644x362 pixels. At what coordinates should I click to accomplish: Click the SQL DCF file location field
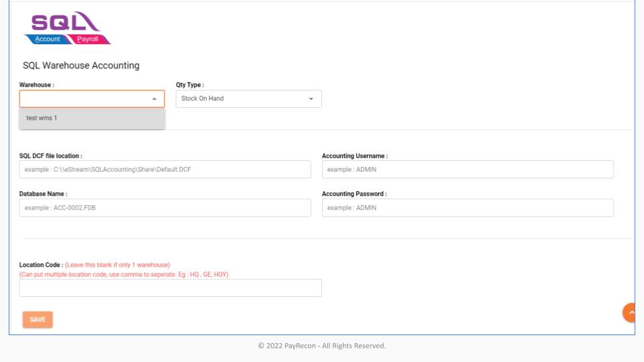coord(165,170)
